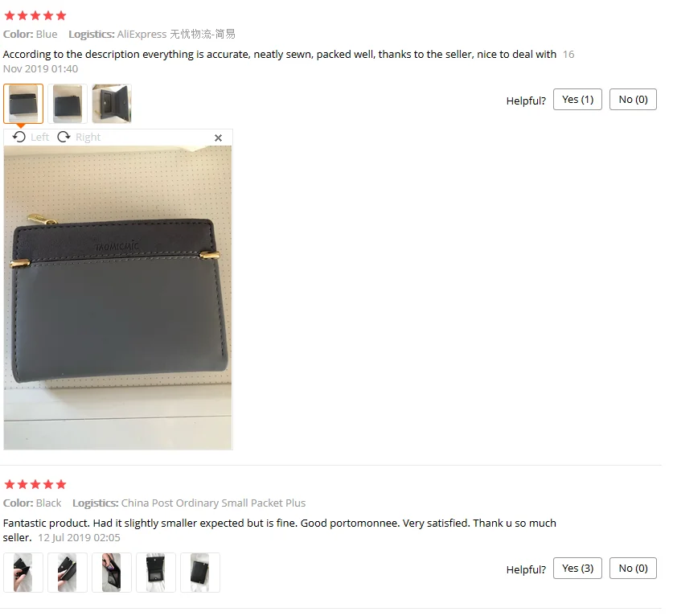View the open wallet interior thumbnail
673x616 pixels.
112,104
